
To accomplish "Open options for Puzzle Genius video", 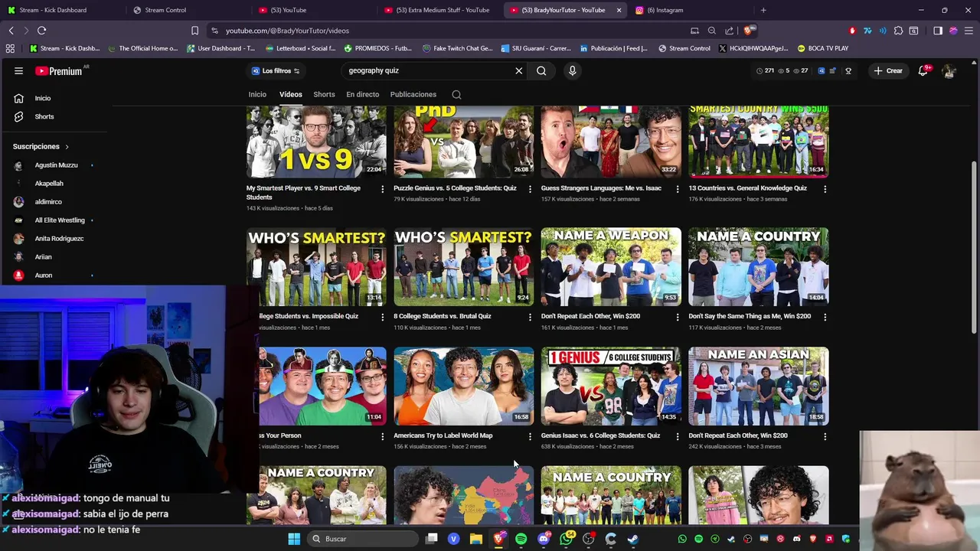I will 530,189.
